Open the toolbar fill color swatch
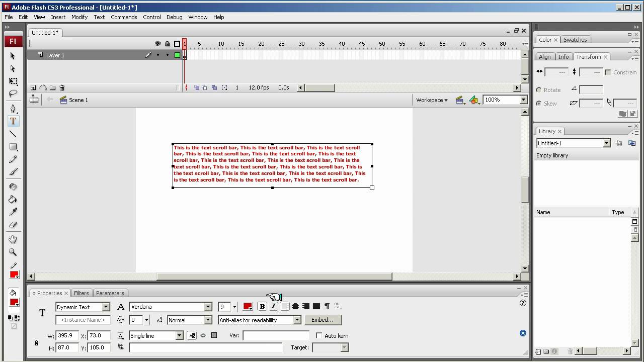The height and width of the screenshot is (362, 644). [14, 303]
